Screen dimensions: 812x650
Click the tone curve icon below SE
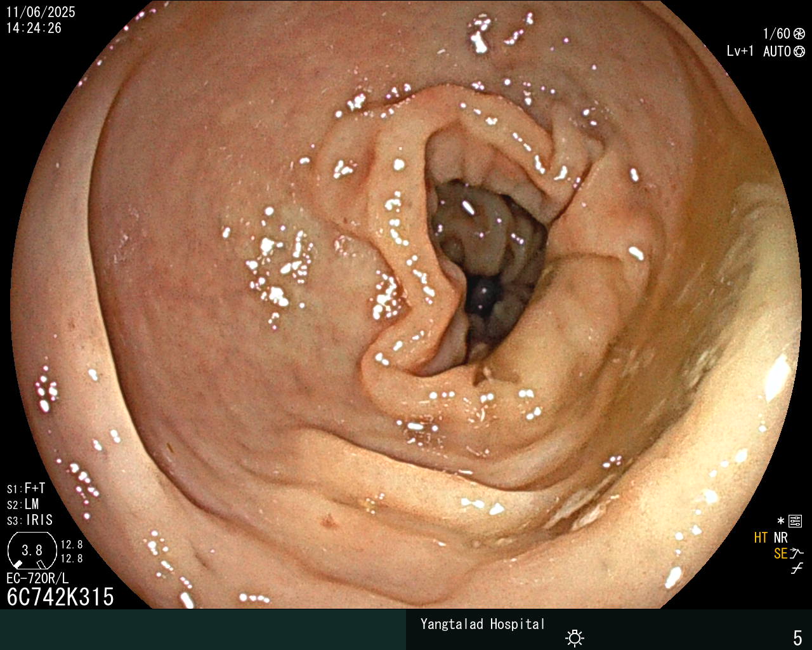[x=797, y=569]
